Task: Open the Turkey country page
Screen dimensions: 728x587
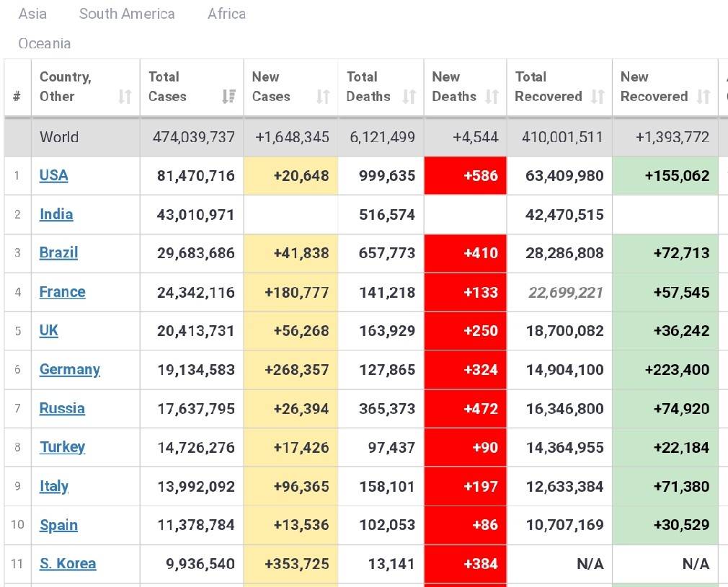Action: click(62, 447)
